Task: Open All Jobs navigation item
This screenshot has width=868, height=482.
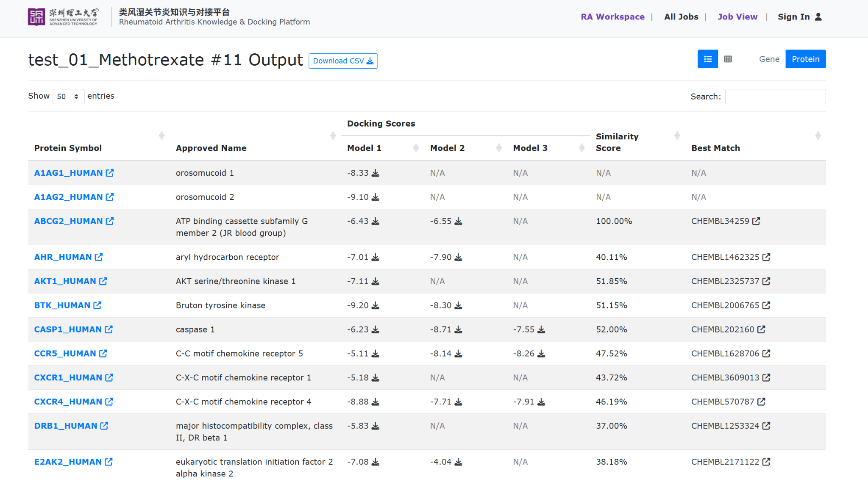Action: [x=681, y=17]
